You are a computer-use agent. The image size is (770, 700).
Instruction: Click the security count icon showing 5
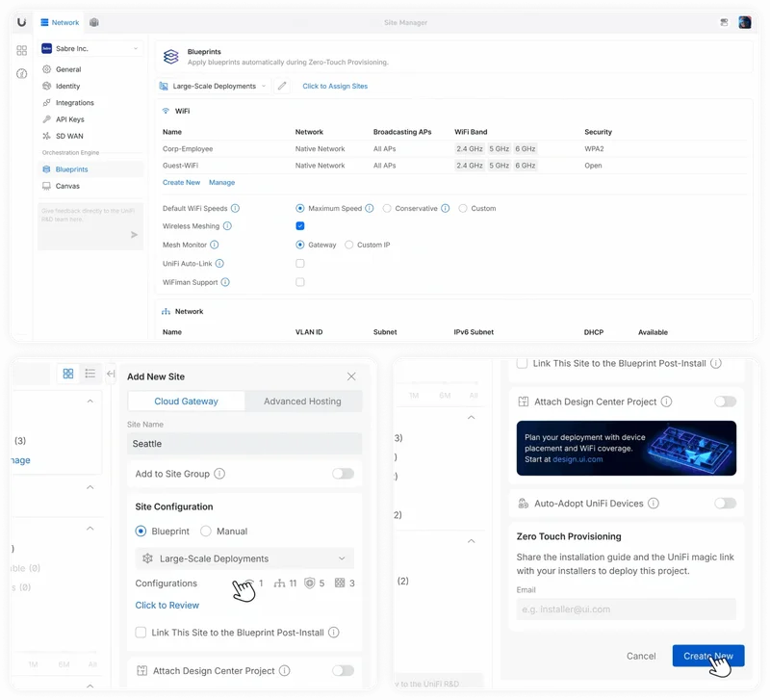point(309,583)
